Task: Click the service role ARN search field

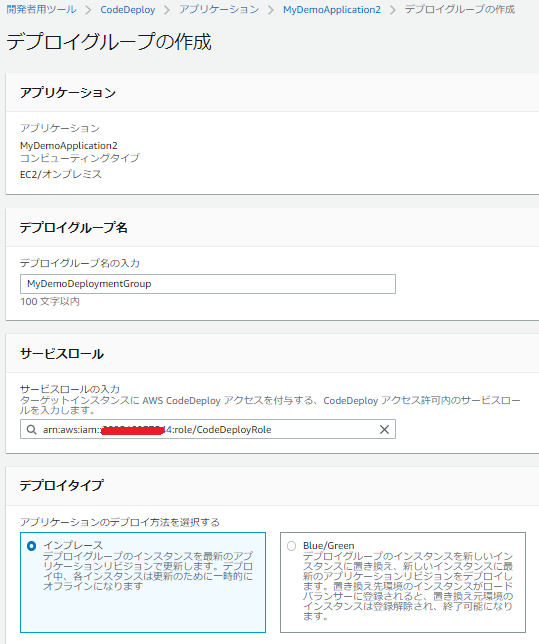Action: click(x=208, y=429)
